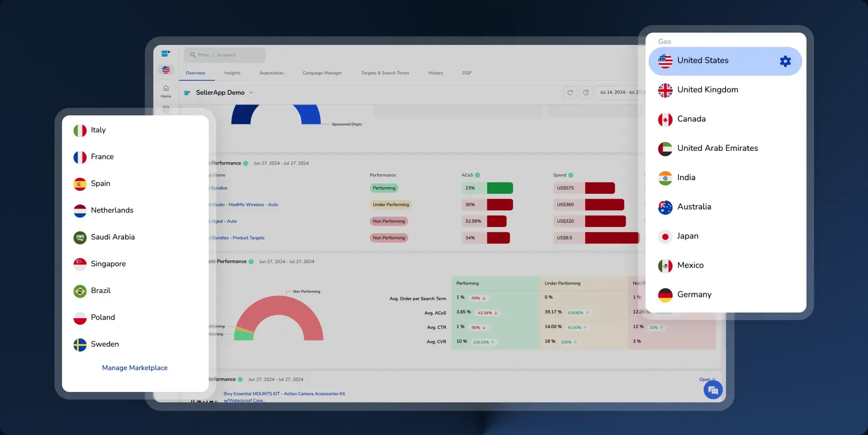This screenshot has width=868, height=435.
Task: Open the History tab
Action: (x=435, y=73)
